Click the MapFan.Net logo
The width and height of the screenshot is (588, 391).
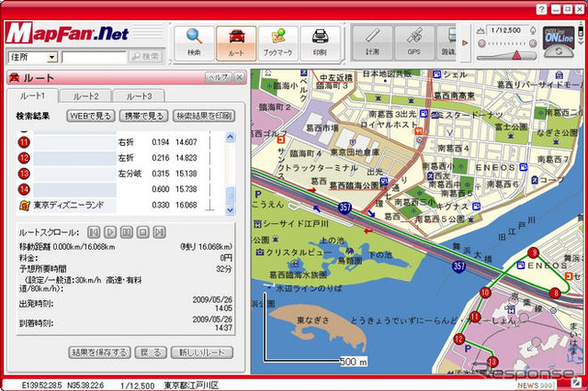67,33
